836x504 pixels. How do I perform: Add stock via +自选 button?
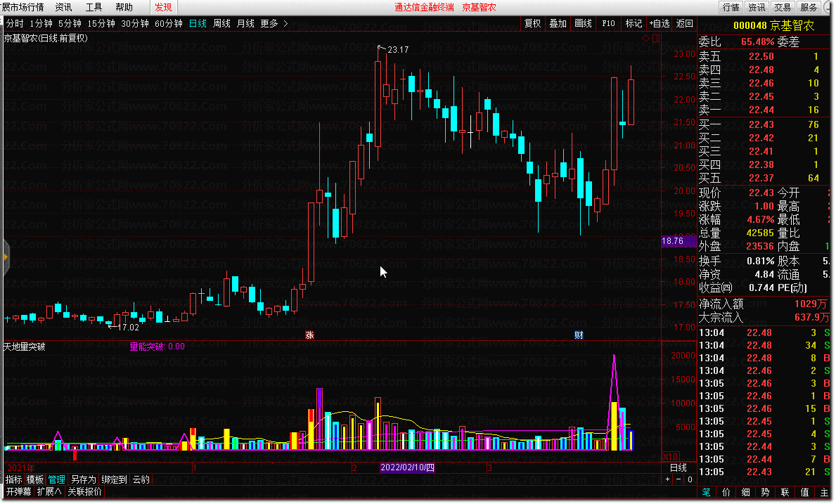point(660,23)
